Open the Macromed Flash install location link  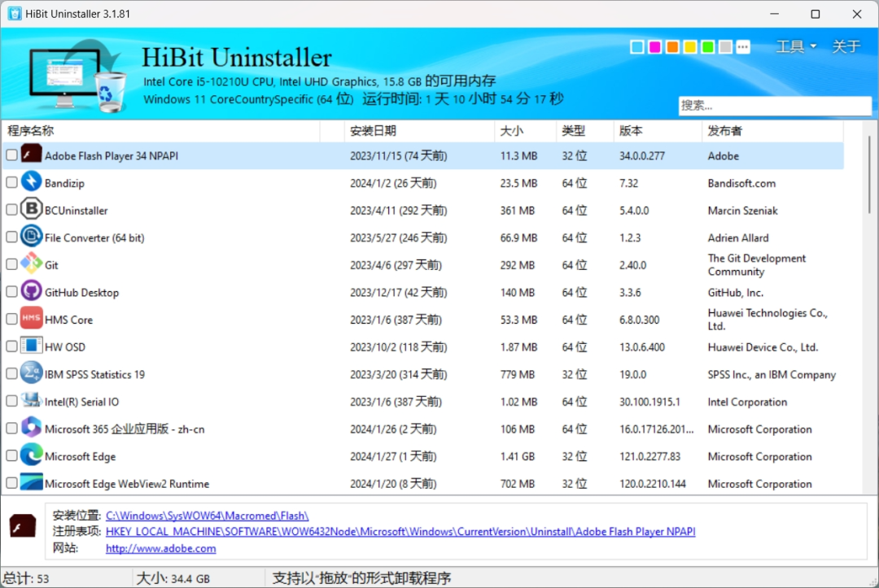(x=207, y=516)
